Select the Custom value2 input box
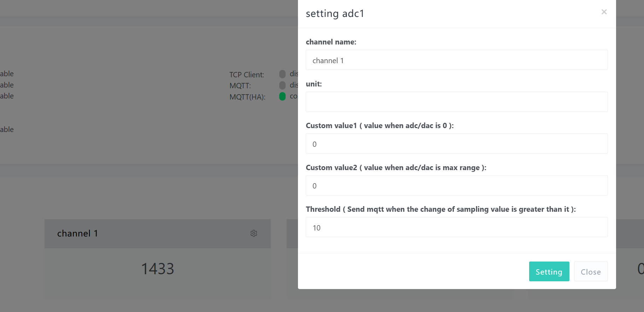Image resolution: width=644 pixels, height=312 pixels. pyautogui.click(x=456, y=186)
